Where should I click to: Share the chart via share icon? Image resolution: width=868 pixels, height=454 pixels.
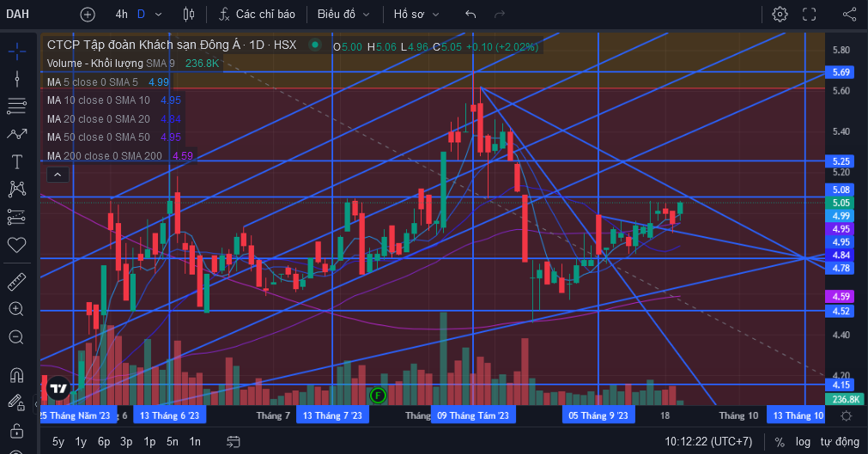[850, 15]
